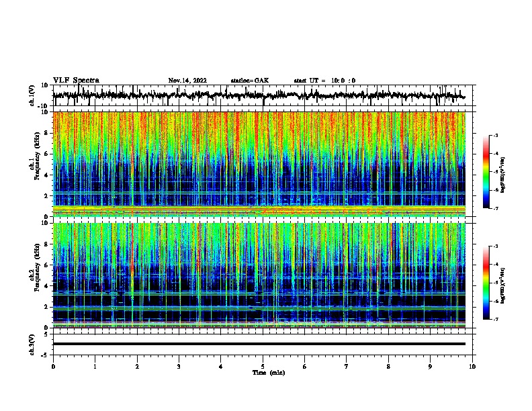The width and height of the screenshot is (532, 411).
Task: Click the "8" tick on the time axis
Action: tap(388, 367)
